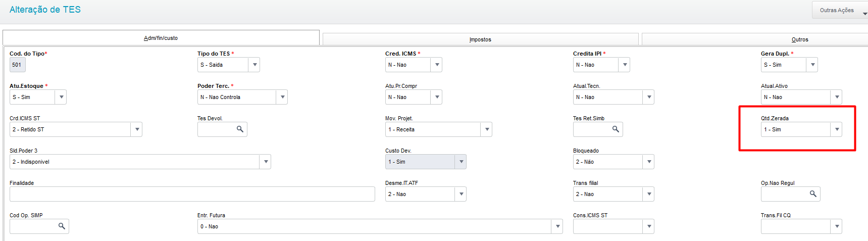Viewport: 868px width, 241px height.
Task: Click the Tes Devol. search magnifier icon
Action: (240, 129)
